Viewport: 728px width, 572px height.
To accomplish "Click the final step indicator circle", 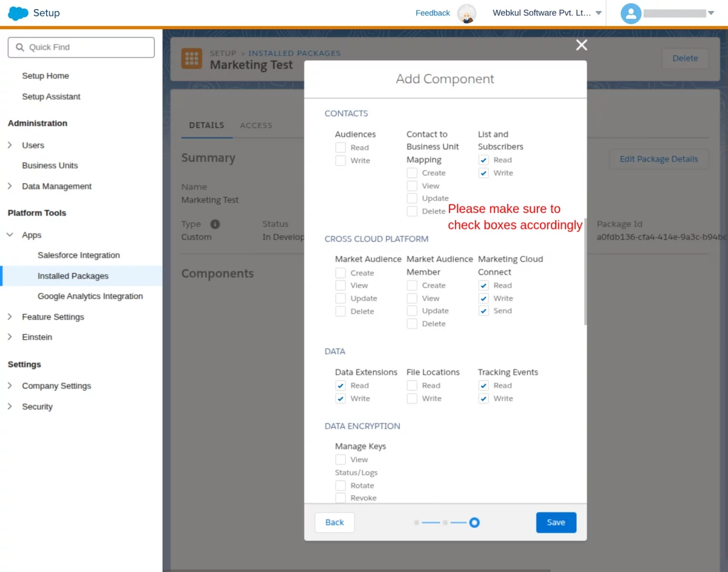I will point(474,522).
